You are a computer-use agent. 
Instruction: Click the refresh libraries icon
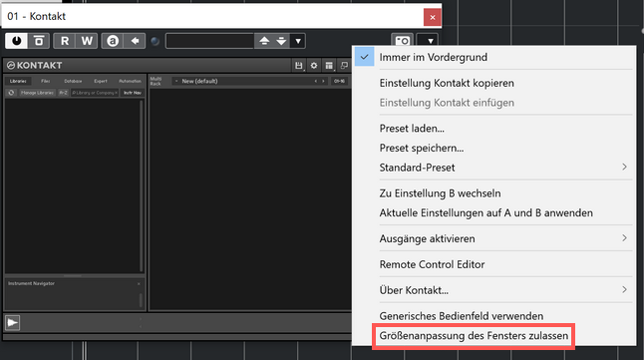tap(12, 93)
